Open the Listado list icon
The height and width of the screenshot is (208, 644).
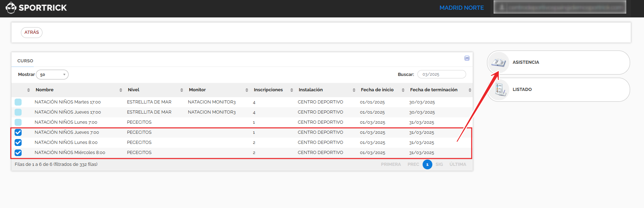point(500,90)
